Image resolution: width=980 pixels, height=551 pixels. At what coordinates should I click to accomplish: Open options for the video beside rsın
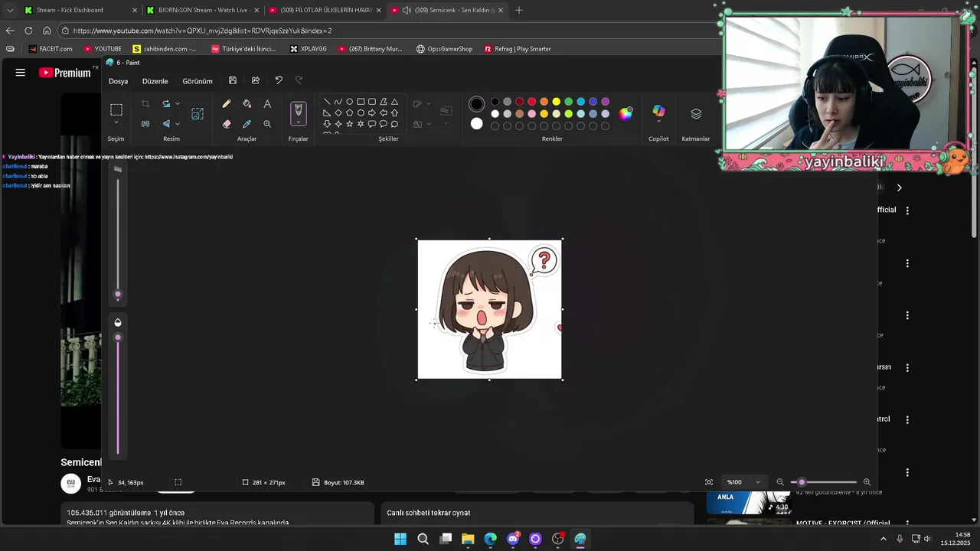[907, 367]
